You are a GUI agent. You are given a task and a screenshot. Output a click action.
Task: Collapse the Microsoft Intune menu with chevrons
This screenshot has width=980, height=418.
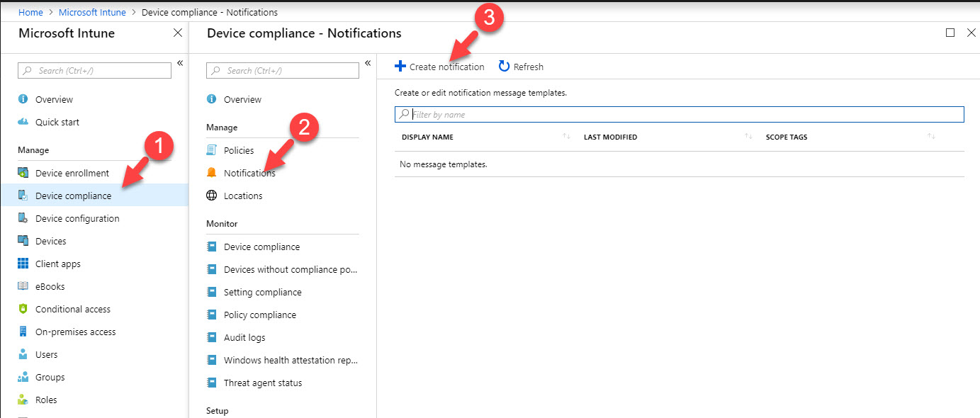[180, 63]
